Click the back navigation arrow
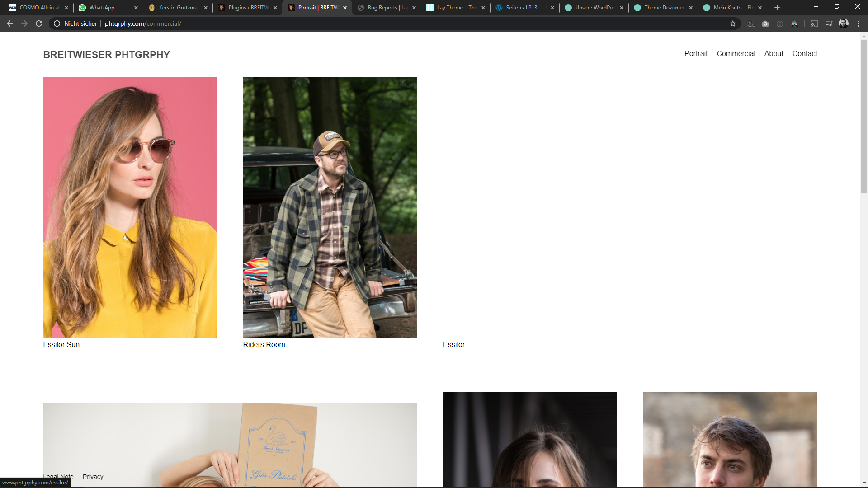This screenshot has width=868, height=488. [x=10, y=23]
